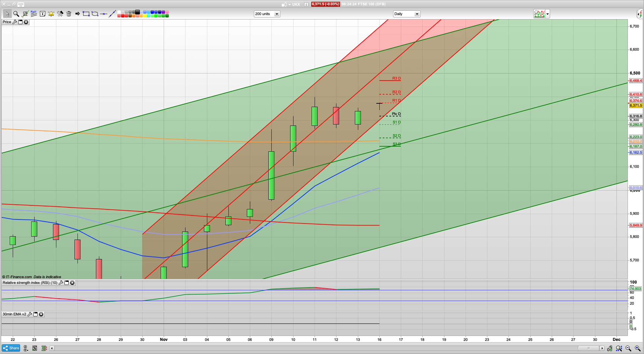The width and height of the screenshot is (644, 354).
Task: Select the trash tool to delete drawings
Action: (69, 14)
